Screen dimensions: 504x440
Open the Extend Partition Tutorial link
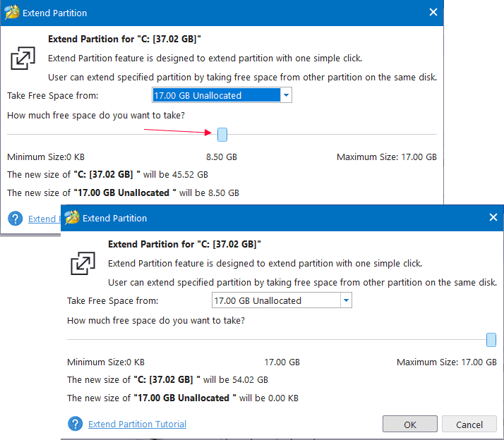coord(137,424)
